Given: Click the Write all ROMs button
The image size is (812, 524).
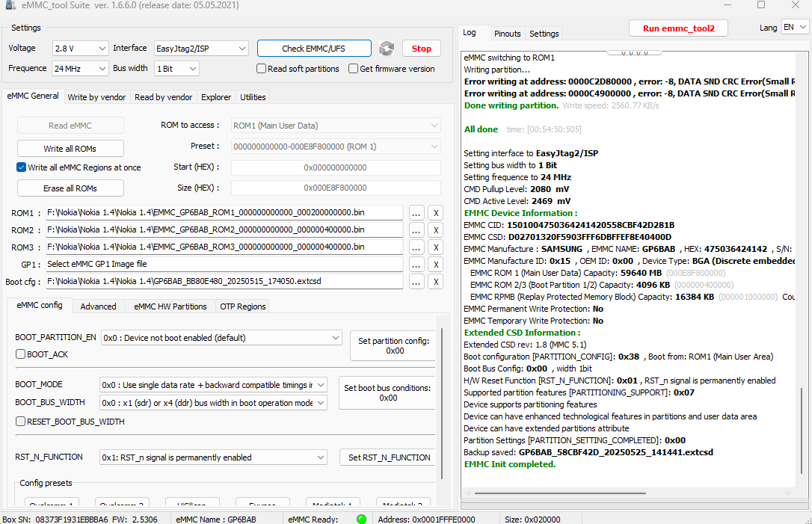Looking at the screenshot, I should (x=70, y=149).
